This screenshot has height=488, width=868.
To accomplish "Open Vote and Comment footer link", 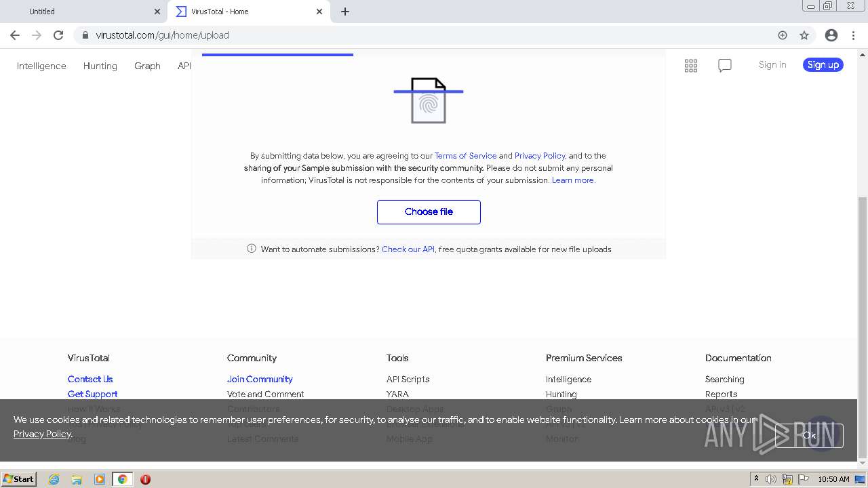I will tap(265, 394).
